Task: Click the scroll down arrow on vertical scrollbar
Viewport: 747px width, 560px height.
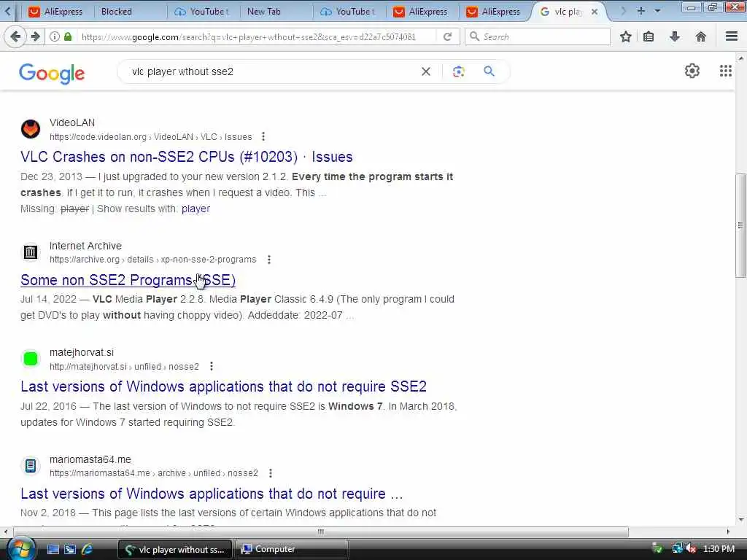Action: click(740, 519)
